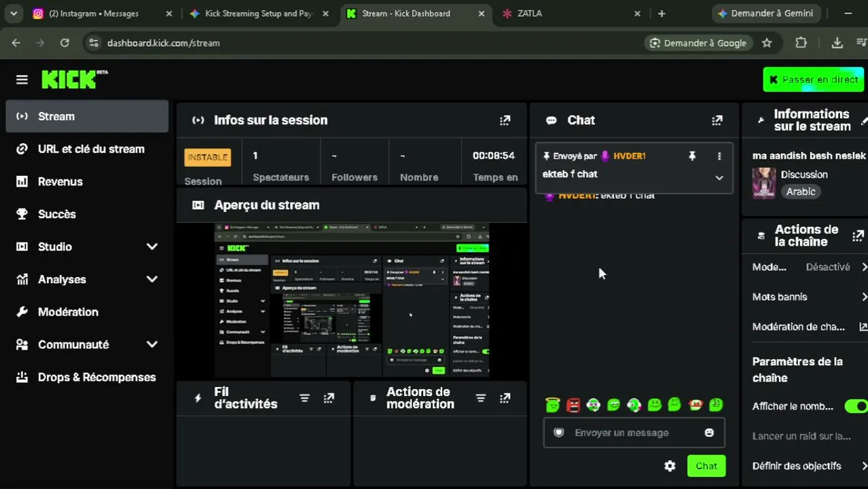Go back in browser history
The height and width of the screenshot is (489, 868).
click(16, 43)
